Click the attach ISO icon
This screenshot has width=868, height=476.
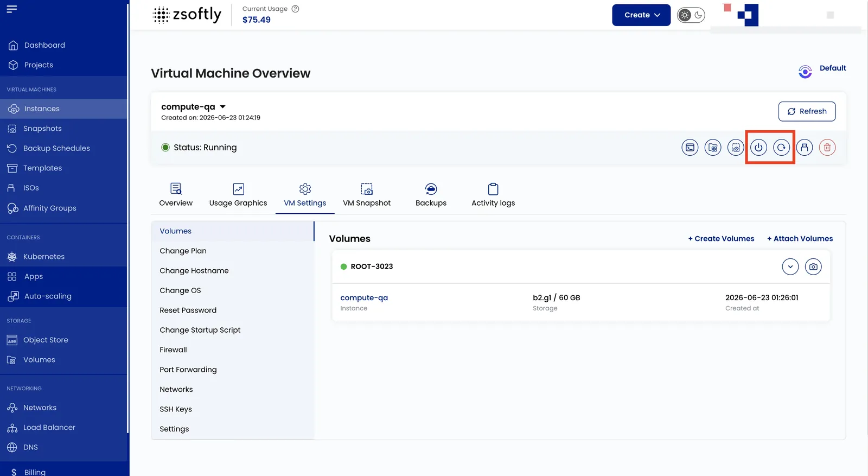804,147
